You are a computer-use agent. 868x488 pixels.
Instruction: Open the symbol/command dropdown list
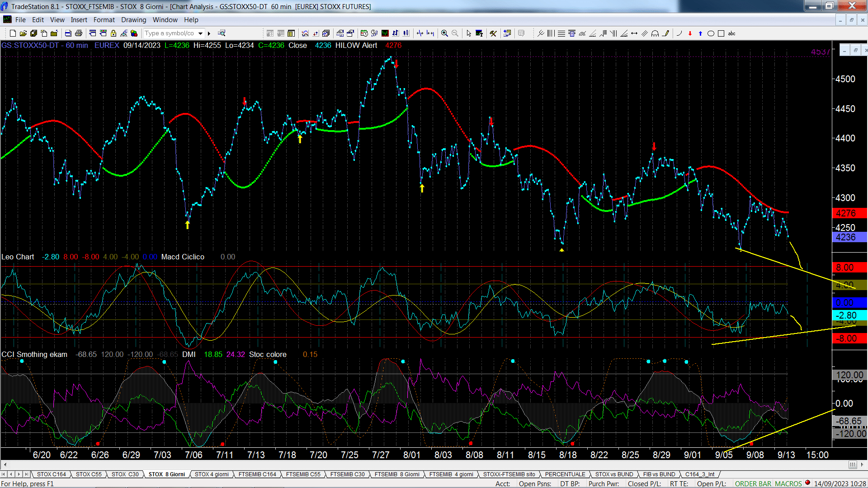click(x=200, y=33)
